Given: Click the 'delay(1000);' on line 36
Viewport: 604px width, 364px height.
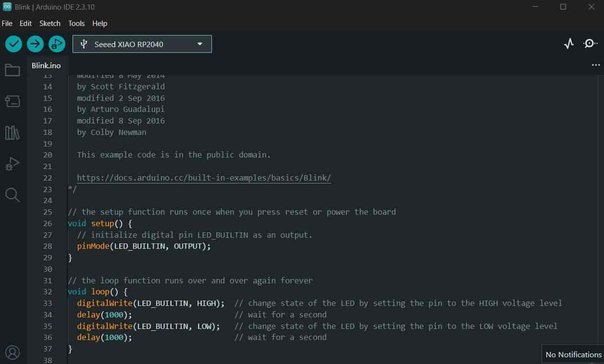Looking at the screenshot, I should tap(104, 337).
